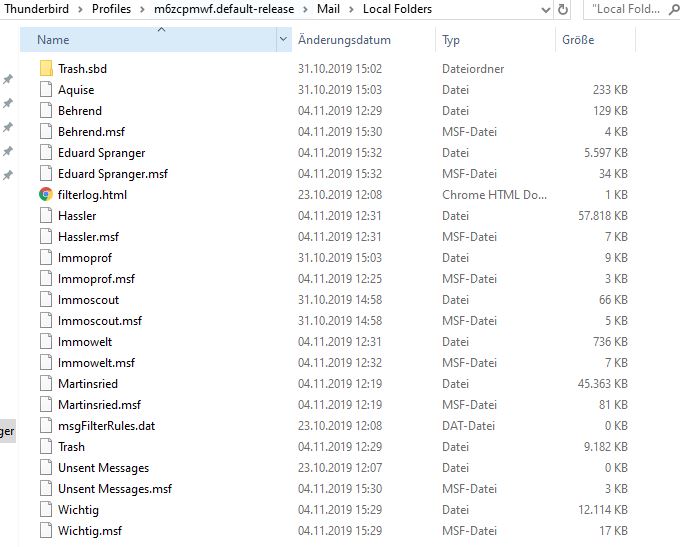The width and height of the screenshot is (680, 547).
Task: Expand the chevron after Mail breadcrumb
Action: tap(351, 9)
